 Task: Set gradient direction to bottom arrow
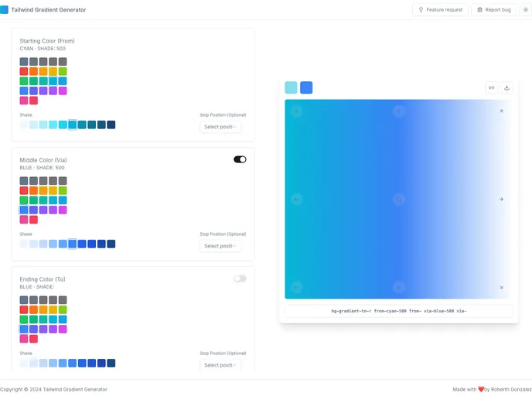[x=399, y=287]
